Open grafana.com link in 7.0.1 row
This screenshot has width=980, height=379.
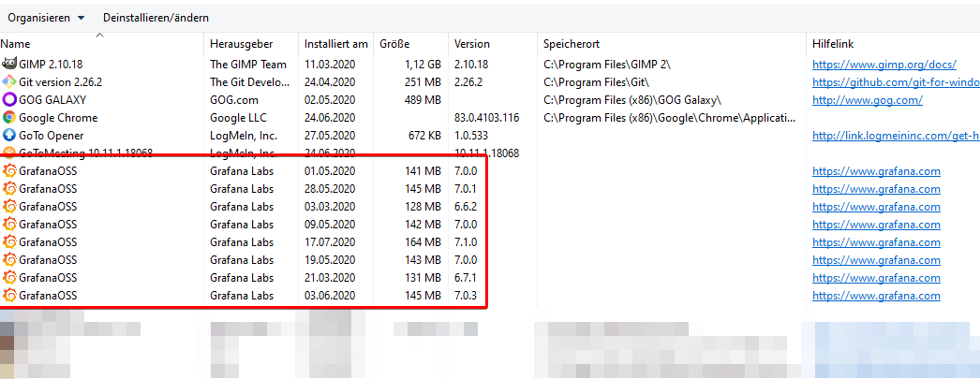[x=876, y=189]
